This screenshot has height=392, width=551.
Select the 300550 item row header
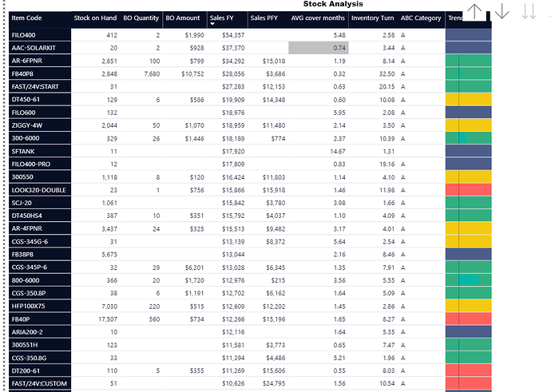[40, 177]
